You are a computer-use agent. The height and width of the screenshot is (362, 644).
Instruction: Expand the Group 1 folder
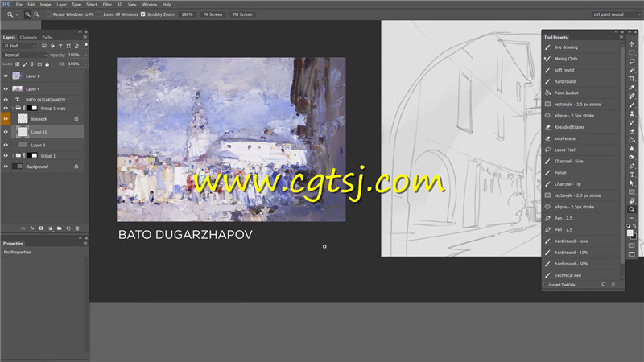pyautogui.click(x=13, y=155)
